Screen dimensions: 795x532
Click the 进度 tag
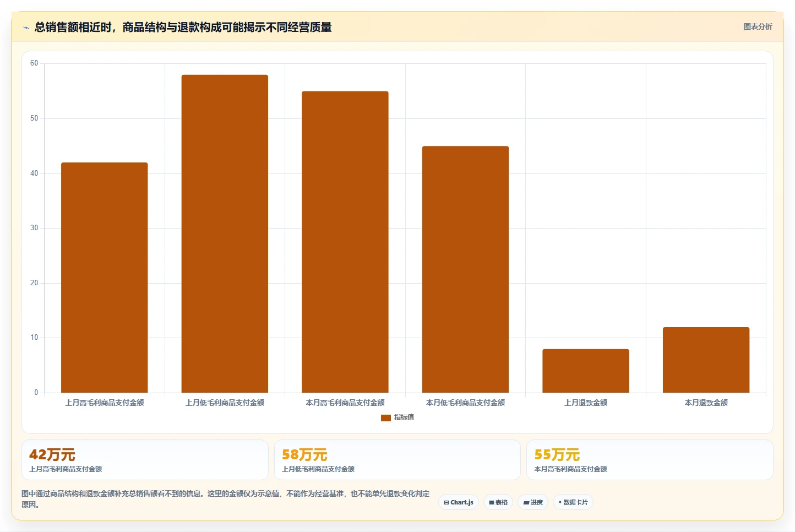click(533, 502)
